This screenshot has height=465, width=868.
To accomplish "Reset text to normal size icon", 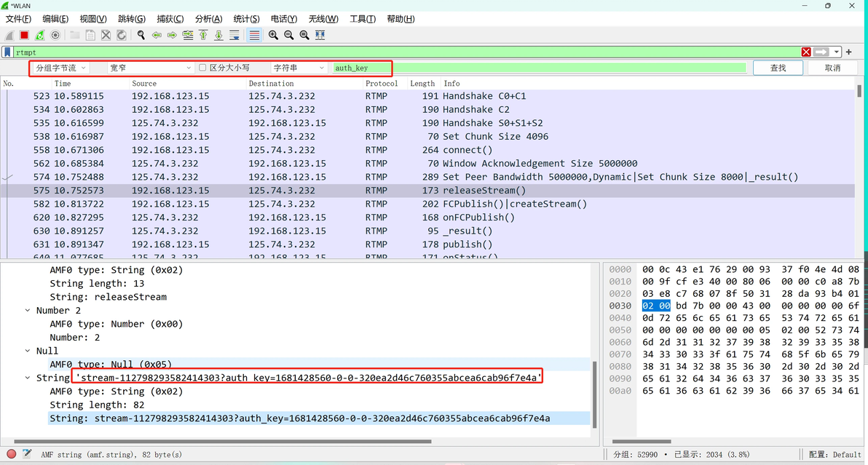I will pyautogui.click(x=304, y=35).
